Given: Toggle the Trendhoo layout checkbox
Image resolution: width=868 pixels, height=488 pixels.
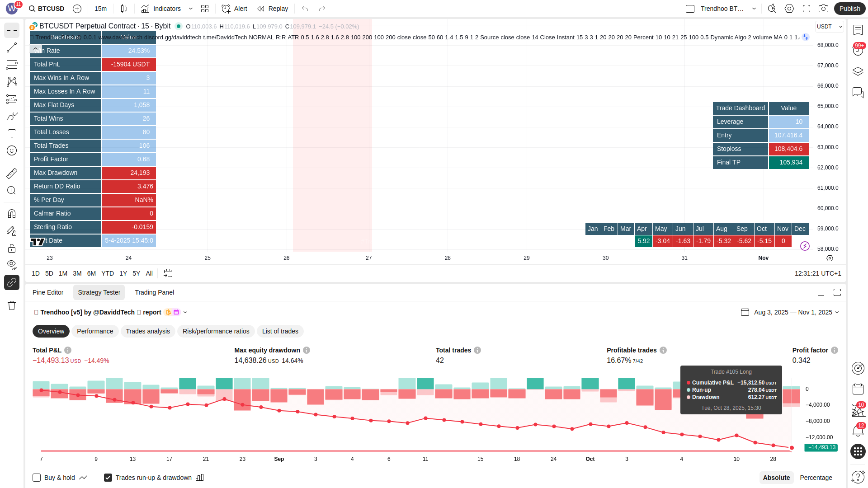Looking at the screenshot, I should coord(690,9).
